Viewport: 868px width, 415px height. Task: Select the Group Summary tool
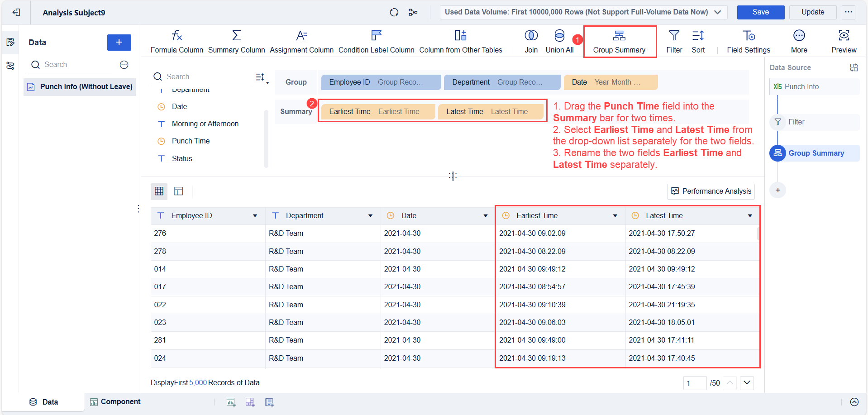click(x=619, y=41)
